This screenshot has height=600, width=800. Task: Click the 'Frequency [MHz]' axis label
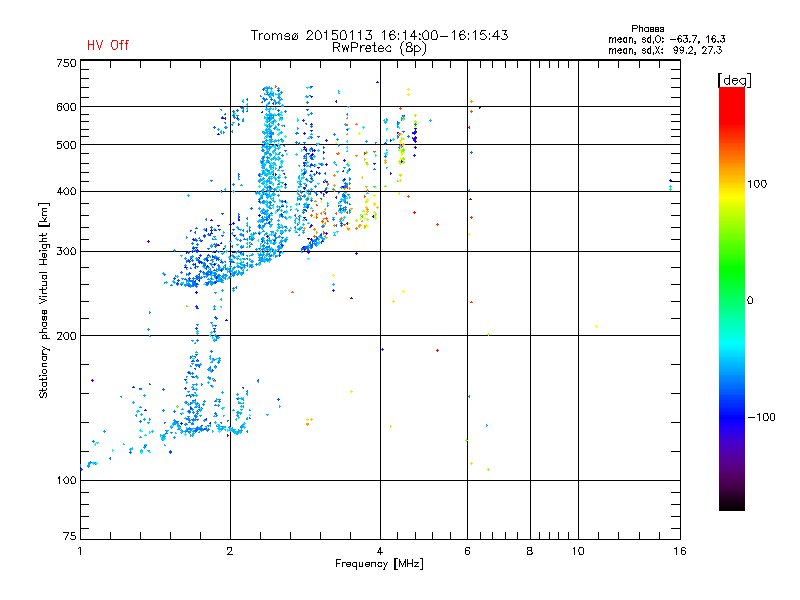[379, 564]
